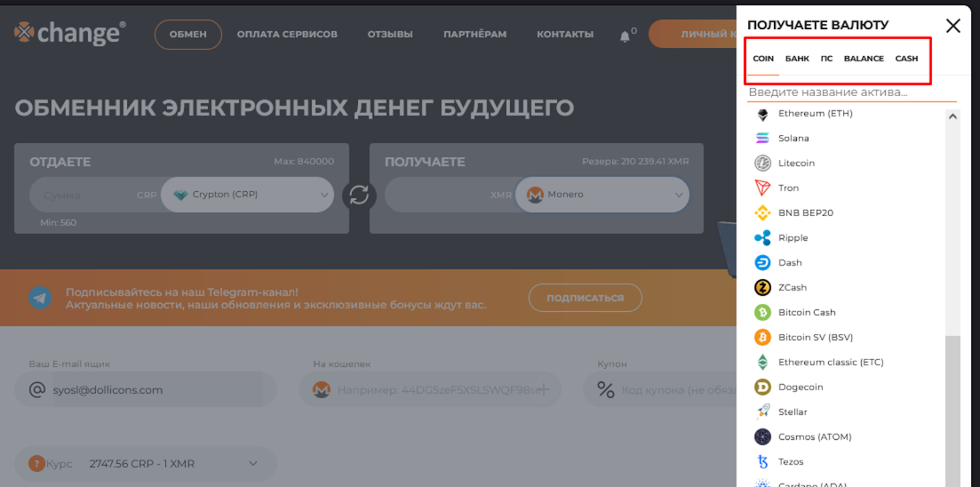Screen dimensions: 980x487
Task: Click the Ethereum classic (ETC) icon
Action: [763, 362]
